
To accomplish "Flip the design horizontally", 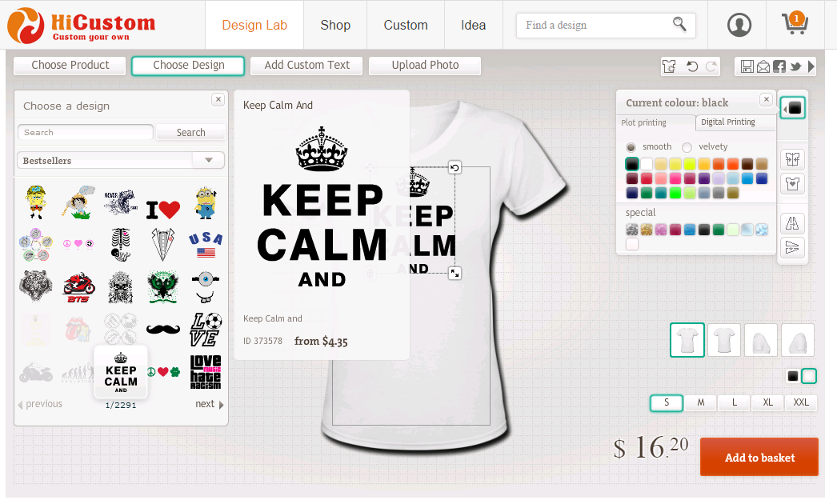I will point(793,223).
